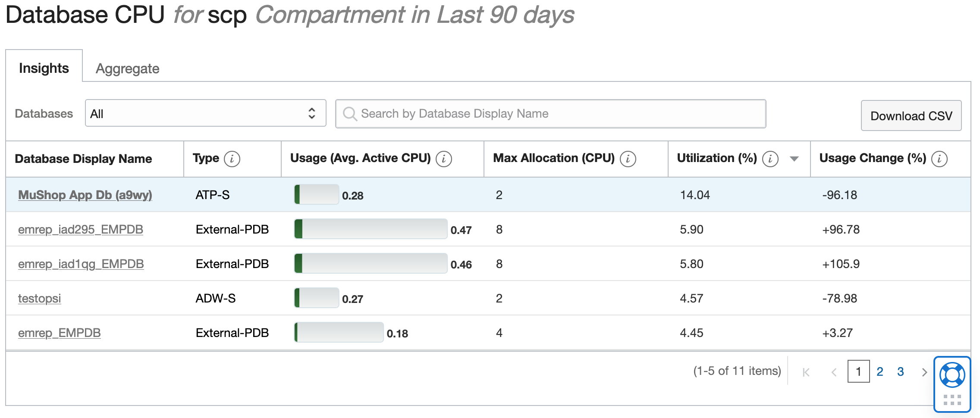Jump to page 3 of results

pyautogui.click(x=901, y=371)
